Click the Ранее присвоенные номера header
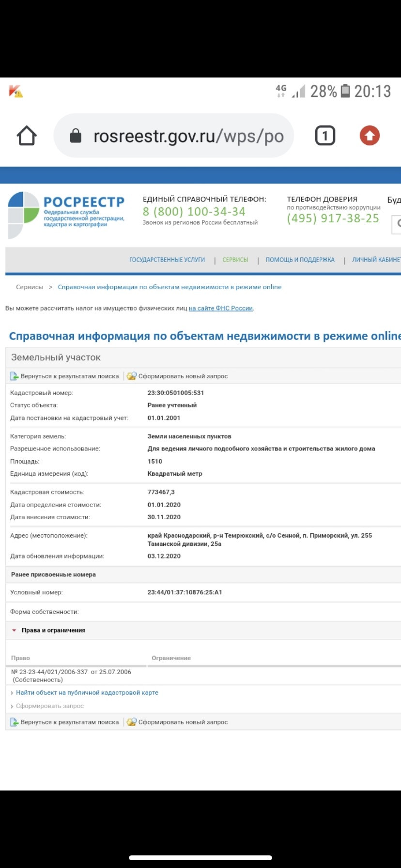401x868 pixels. tap(53, 574)
